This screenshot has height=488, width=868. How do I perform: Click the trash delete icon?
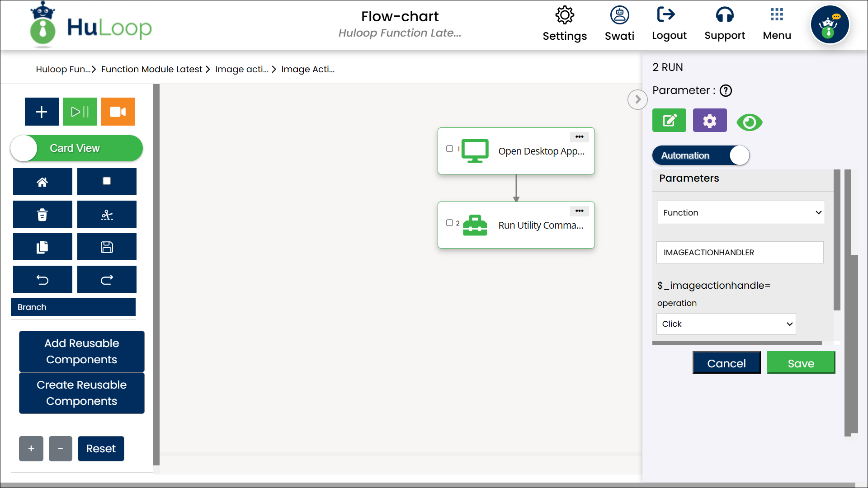[42, 214]
